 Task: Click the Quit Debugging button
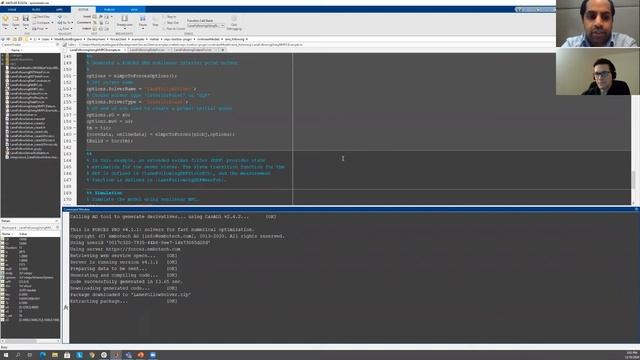coord(234,23)
